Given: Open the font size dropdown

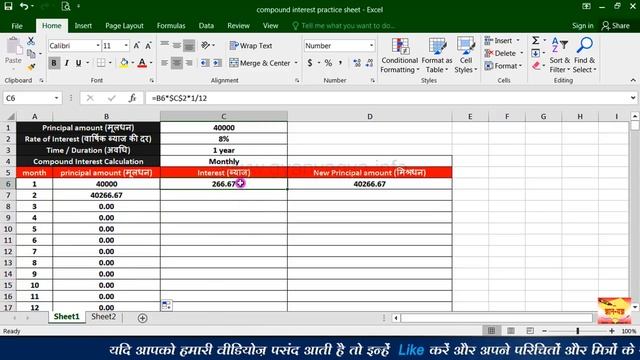Looking at the screenshot, I should click(126, 46).
